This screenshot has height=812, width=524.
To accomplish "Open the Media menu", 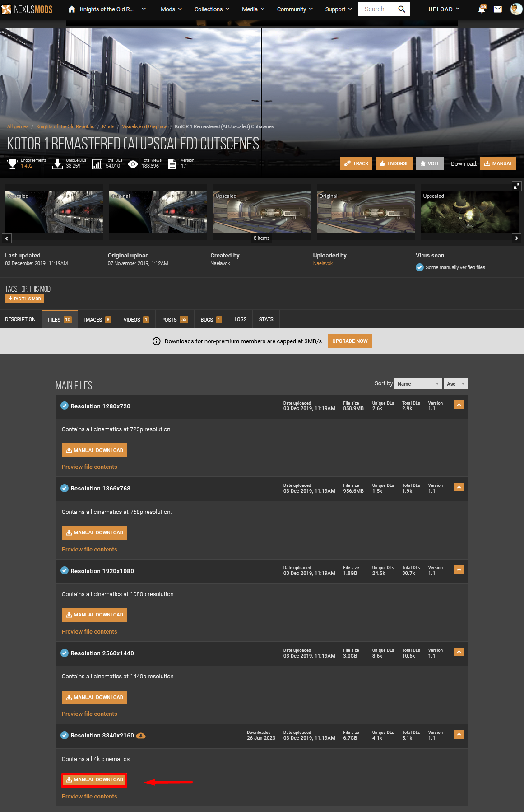I will point(253,9).
